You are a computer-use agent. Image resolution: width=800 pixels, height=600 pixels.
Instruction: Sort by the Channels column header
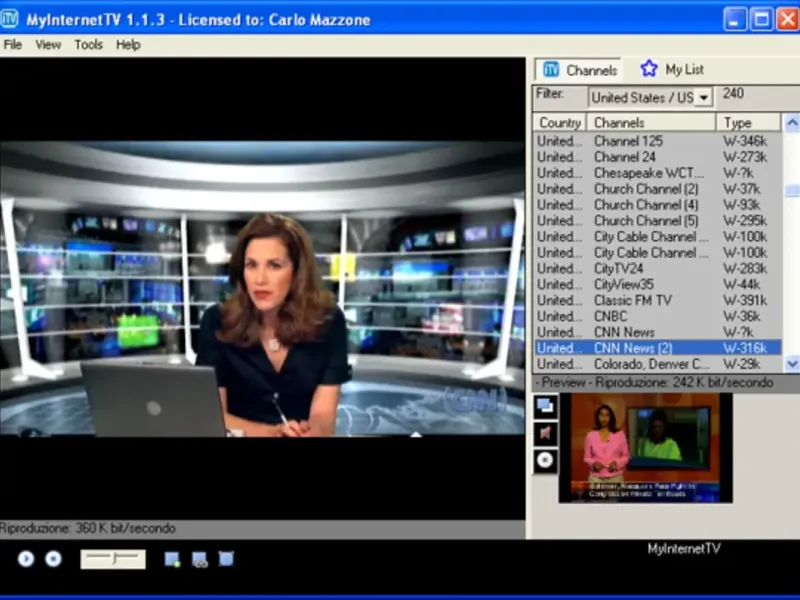pos(651,123)
